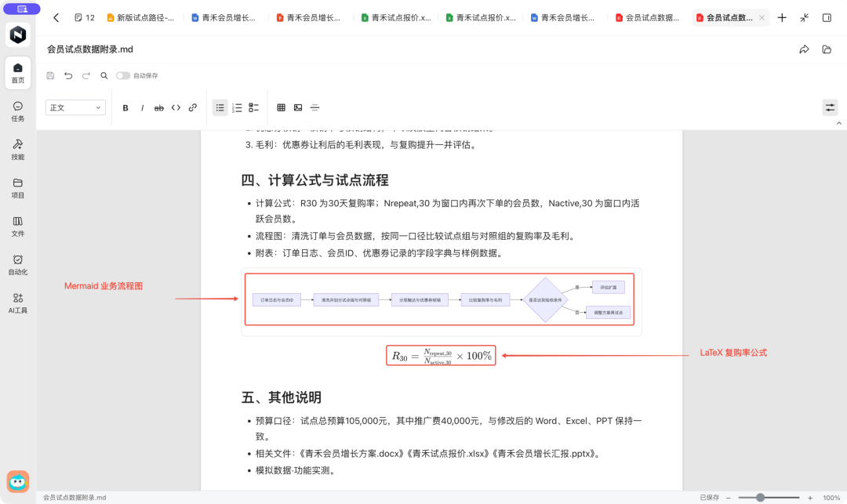
Task: Collapse the formatting toolbar with the chevron
Action: [x=839, y=124]
